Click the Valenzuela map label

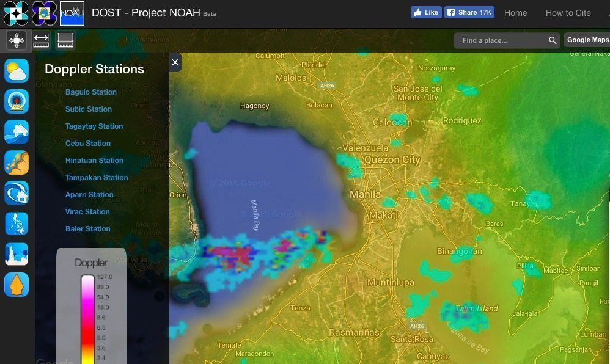(366, 148)
